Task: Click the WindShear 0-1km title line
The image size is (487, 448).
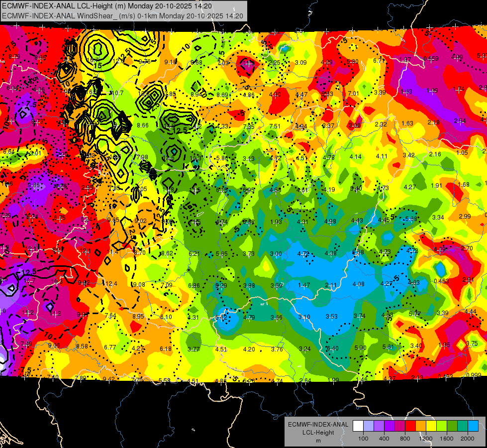Action: 123,16
